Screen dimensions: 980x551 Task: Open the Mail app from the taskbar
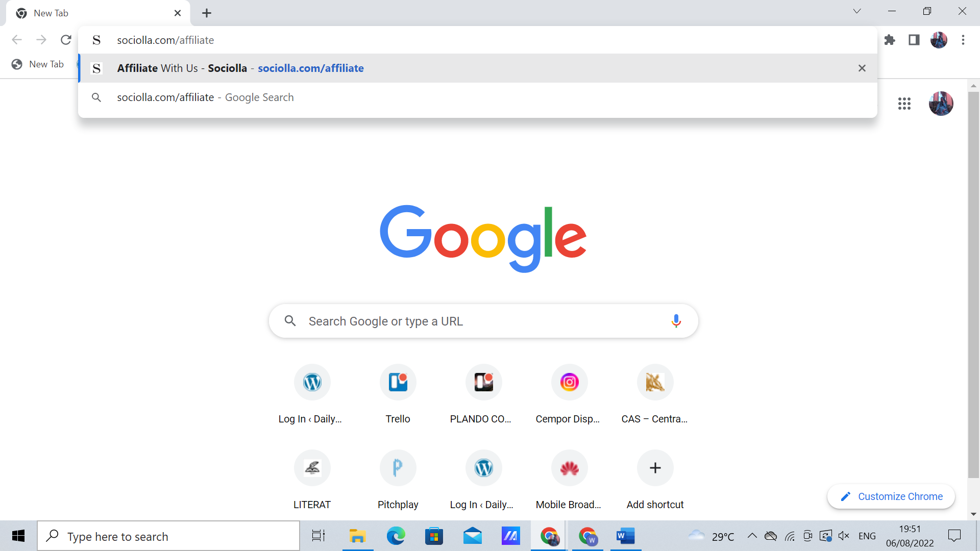click(473, 536)
